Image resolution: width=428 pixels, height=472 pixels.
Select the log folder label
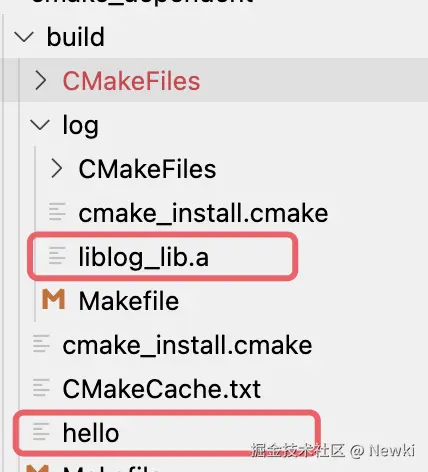click(x=81, y=125)
